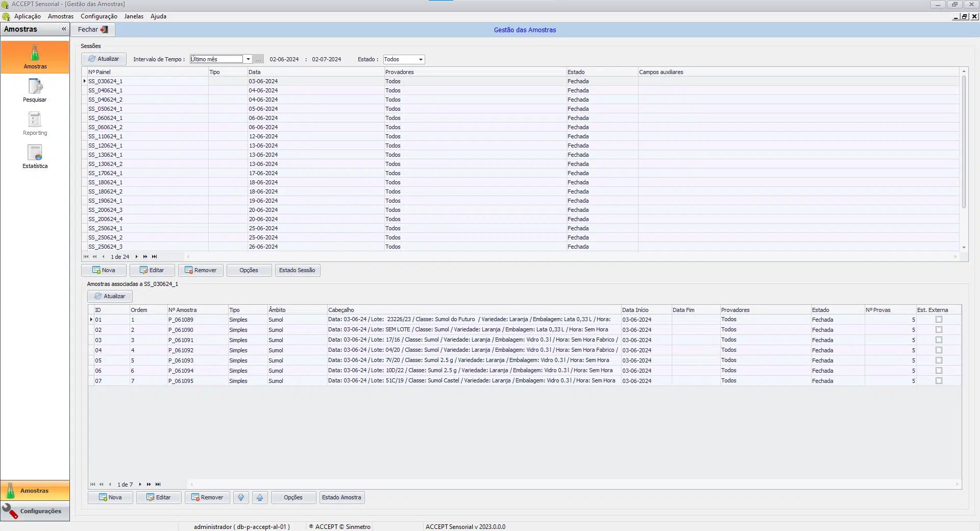Collapse the Amostras side panel
Screen dimensions: 980x531
[x=64, y=29]
